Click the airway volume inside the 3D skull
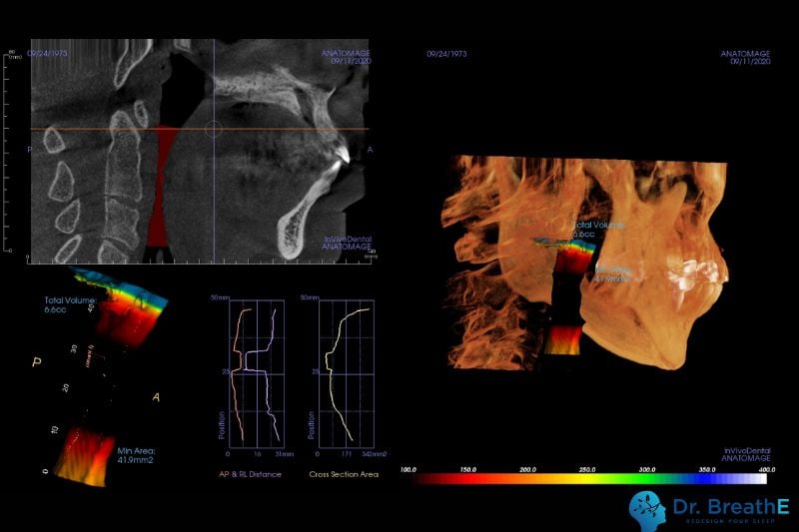The height and width of the screenshot is (532, 799). pos(565,299)
